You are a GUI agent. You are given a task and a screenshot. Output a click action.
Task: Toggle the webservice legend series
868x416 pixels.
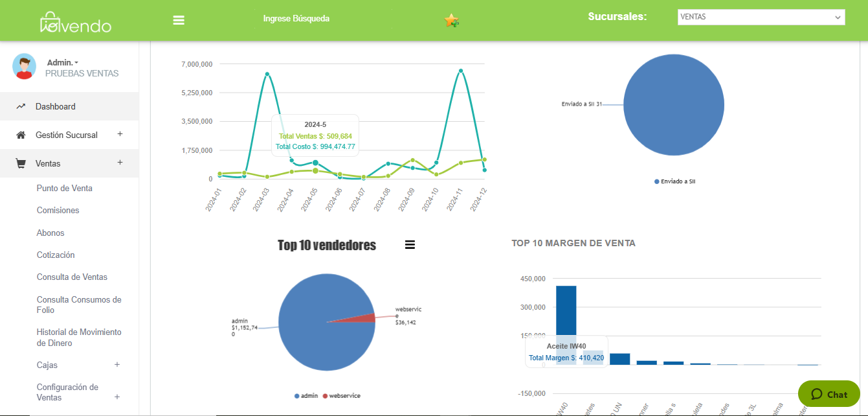341,395
